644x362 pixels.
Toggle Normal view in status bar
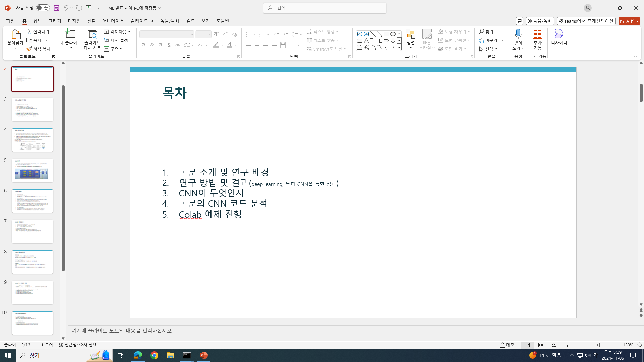pos(527,345)
